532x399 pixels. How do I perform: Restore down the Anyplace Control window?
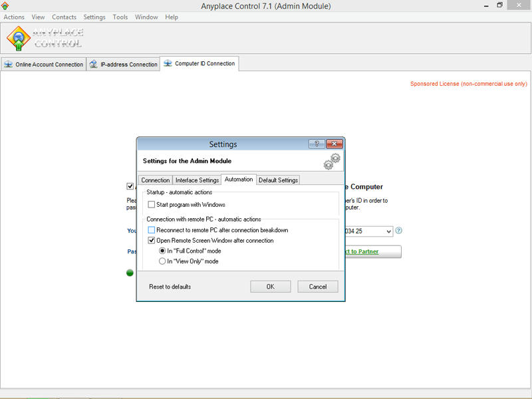point(499,5)
